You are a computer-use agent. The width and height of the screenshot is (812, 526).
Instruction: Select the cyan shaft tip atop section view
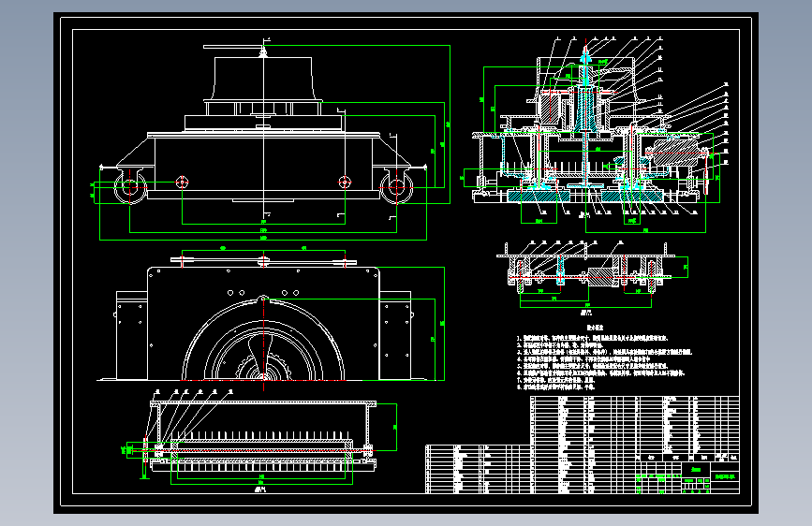(585, 56)
